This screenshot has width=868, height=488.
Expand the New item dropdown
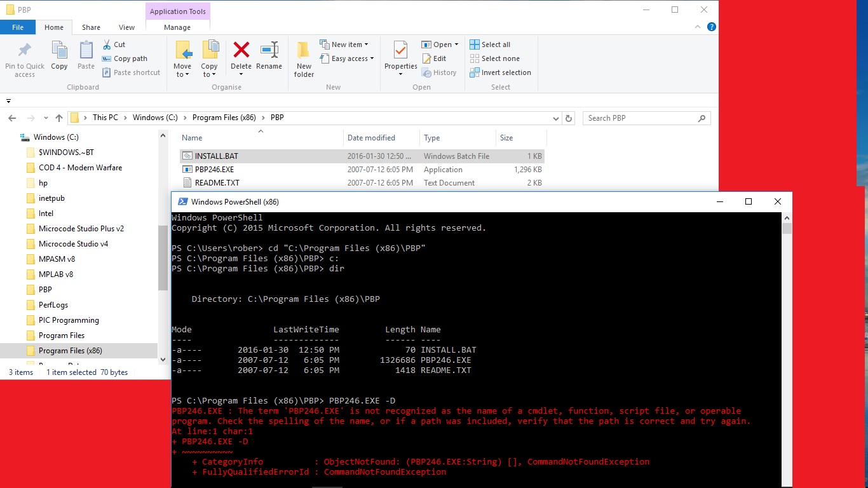(x=368, y=44)
